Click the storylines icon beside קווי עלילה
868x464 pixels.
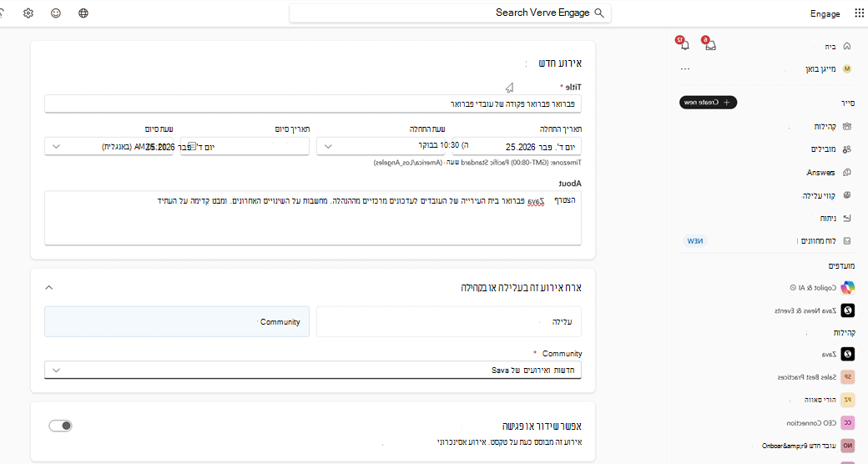coord(847,195)
